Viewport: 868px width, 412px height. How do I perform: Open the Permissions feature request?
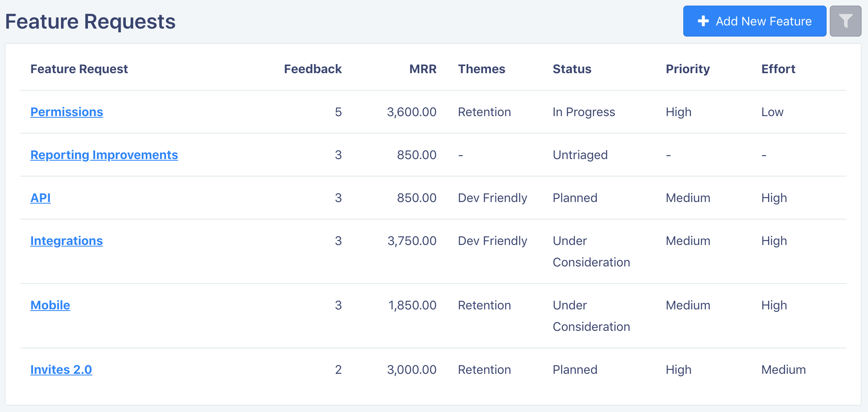point(66,112)
